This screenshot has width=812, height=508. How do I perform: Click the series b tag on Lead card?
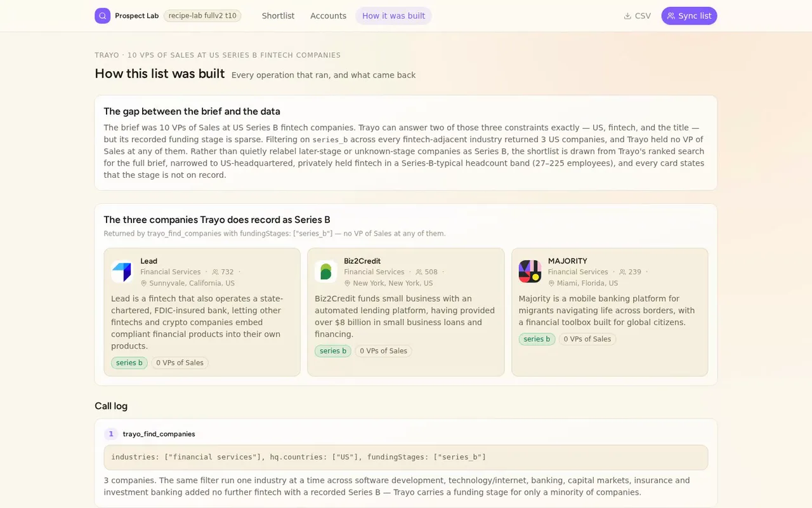coord(129,363)
